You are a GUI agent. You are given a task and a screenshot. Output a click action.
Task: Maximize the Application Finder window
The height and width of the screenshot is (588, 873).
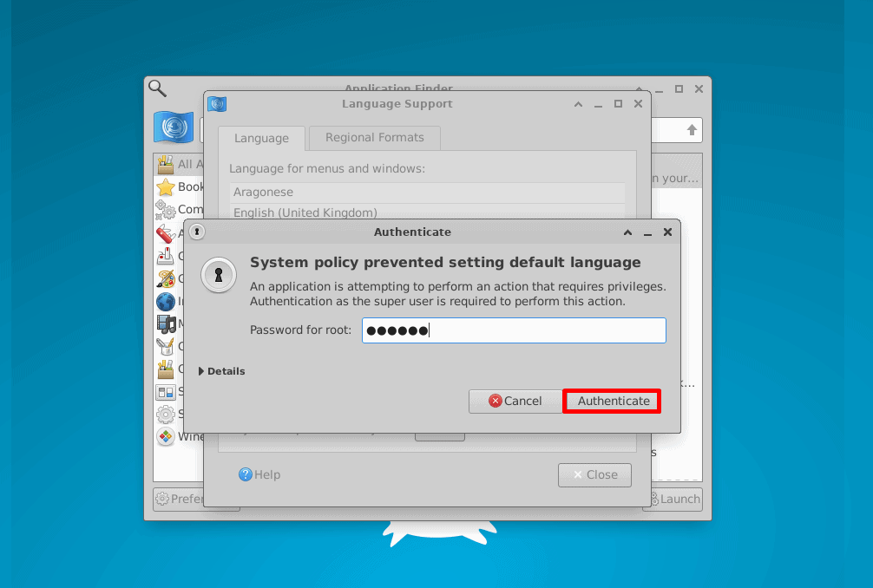click(679, 89)
